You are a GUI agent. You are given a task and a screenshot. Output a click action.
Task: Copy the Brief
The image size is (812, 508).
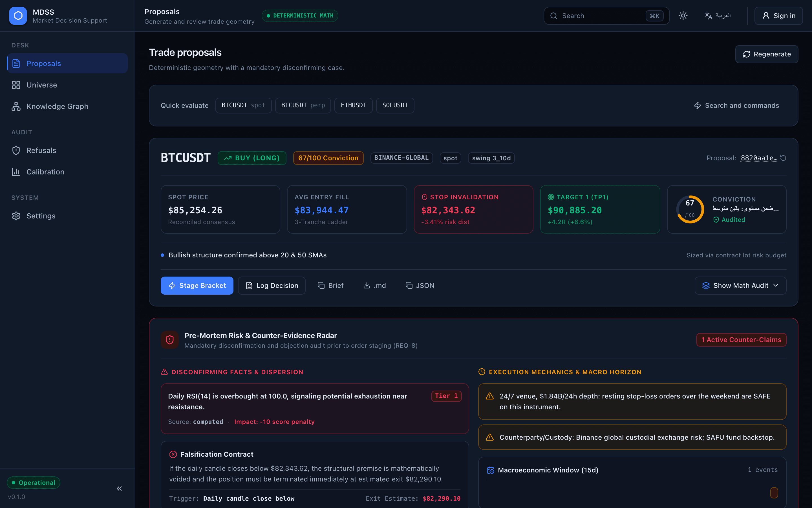[x=330, y=286]
